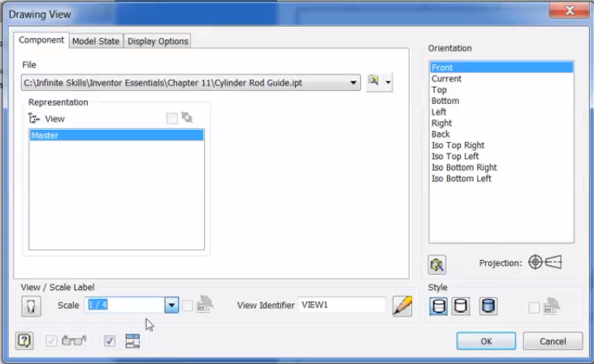Toggle the associative View representation checkbox

click(171, 119)
